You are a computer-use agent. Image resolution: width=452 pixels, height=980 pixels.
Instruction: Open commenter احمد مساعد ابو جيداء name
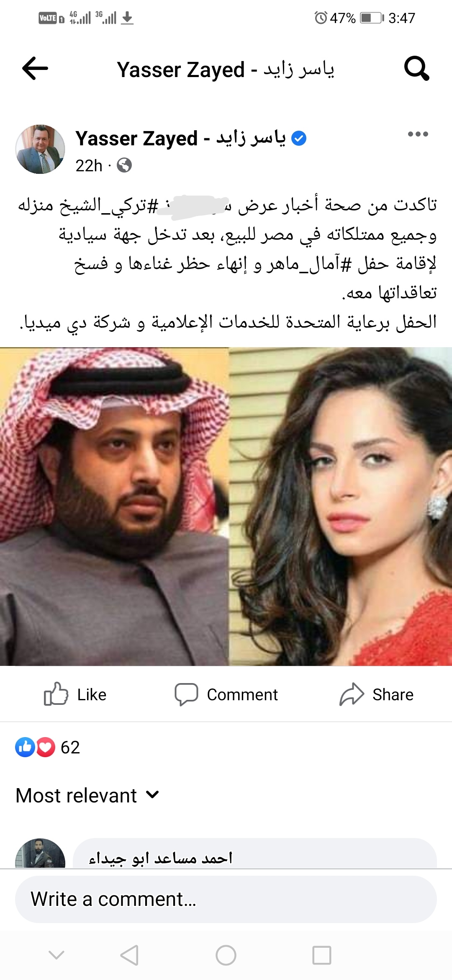coord(161,858)
